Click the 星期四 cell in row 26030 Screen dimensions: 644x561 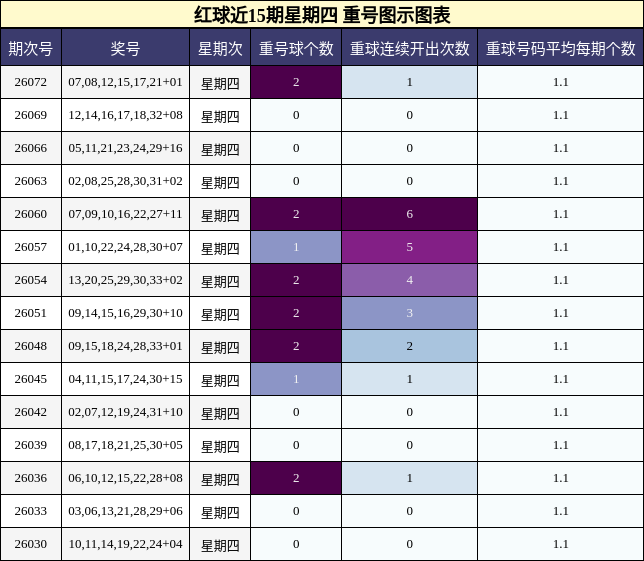[220, 544]
